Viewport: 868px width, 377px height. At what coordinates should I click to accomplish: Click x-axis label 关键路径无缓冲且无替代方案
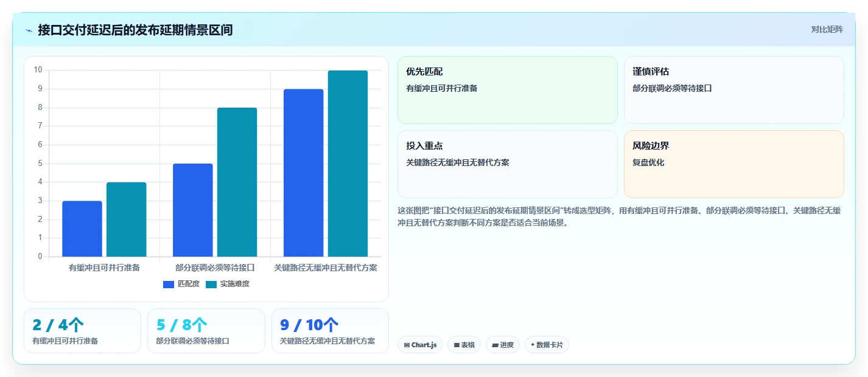pyautogui.click(x=326, y=268)
